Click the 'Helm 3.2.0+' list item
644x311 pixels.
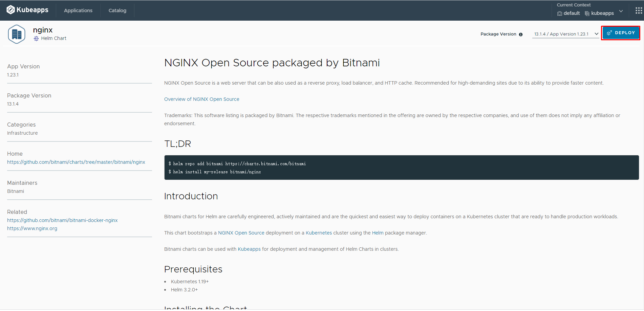point(184,290)
